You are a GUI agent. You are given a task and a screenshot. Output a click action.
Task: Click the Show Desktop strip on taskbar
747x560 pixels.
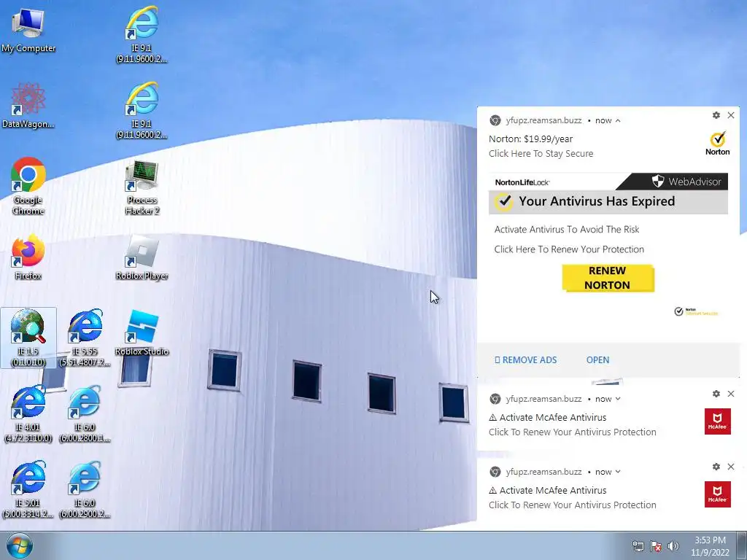coord(742,545)
